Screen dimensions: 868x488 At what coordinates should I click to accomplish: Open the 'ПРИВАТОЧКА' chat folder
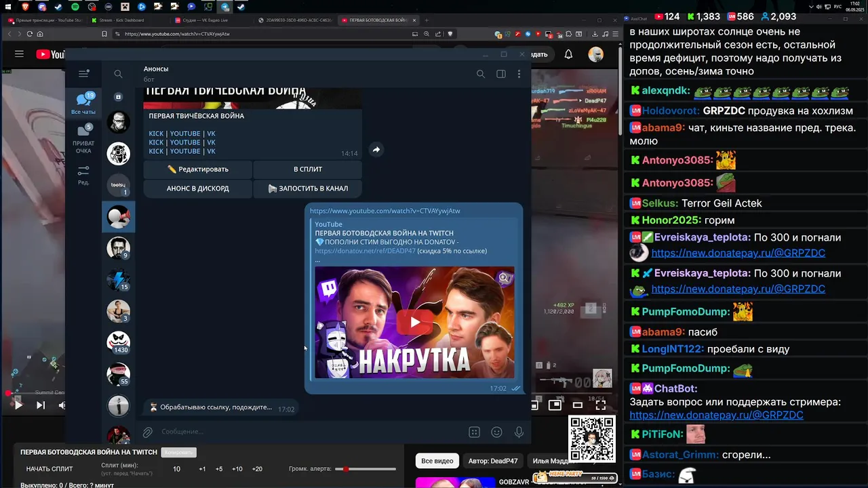coord(83,138)
